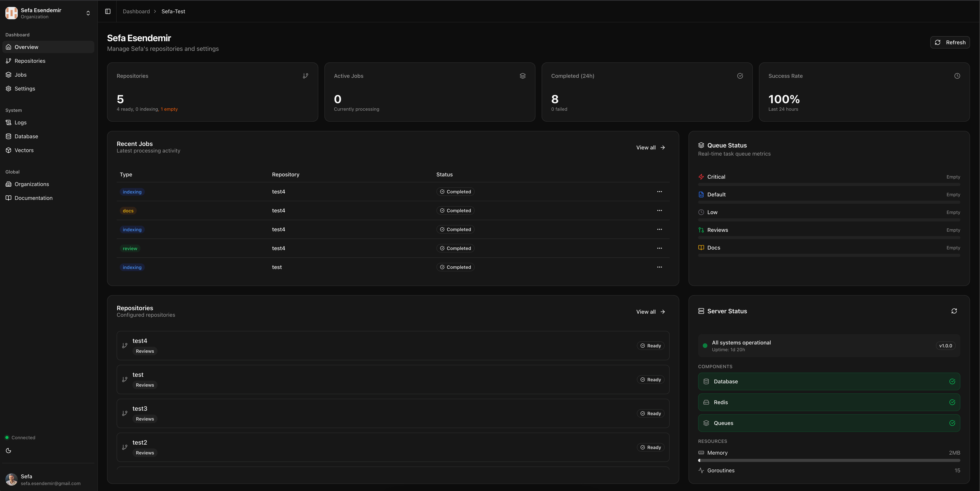The width and height of the screenshot is (980, 491).
Task: Click the Success Rate clock icon
Action: coord(957,76)
